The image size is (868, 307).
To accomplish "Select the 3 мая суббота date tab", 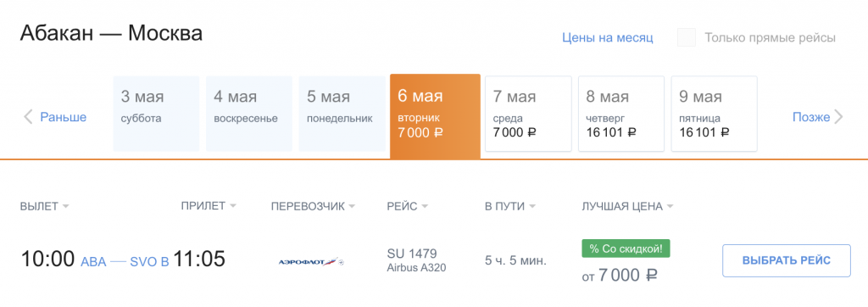I will point(156,114).
